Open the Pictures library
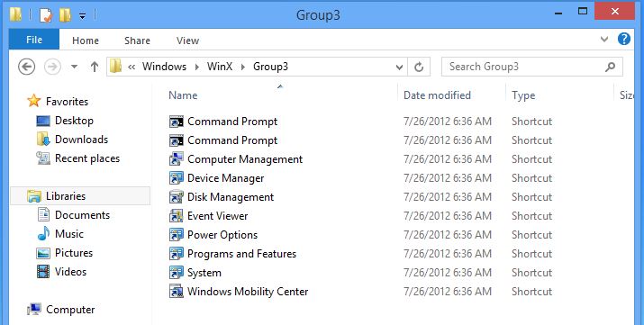The height and width of the screenshot is (325, 644). 74,253
